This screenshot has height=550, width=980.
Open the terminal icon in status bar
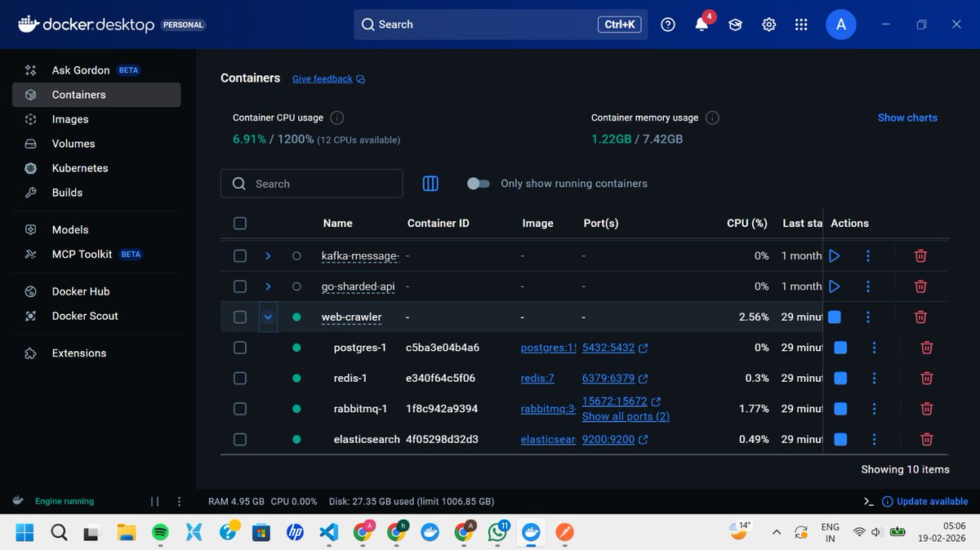(x=869, y=501)
